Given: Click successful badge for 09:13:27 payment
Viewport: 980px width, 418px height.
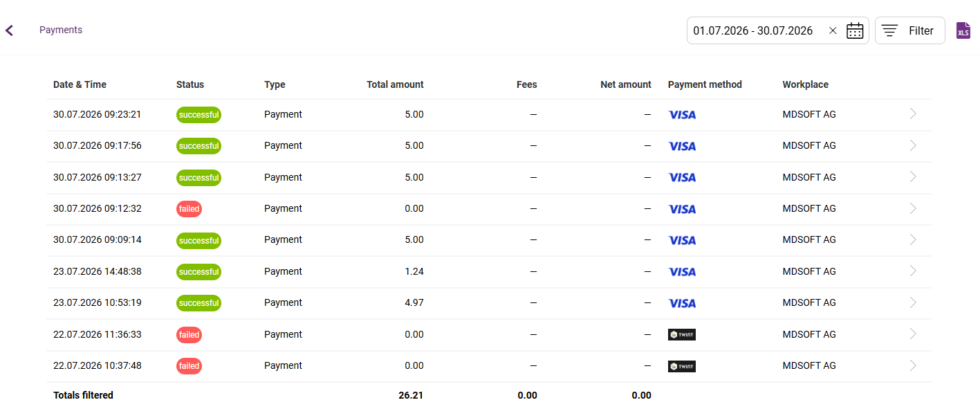Looking at the screenshot, I should [x=198, y=178].
